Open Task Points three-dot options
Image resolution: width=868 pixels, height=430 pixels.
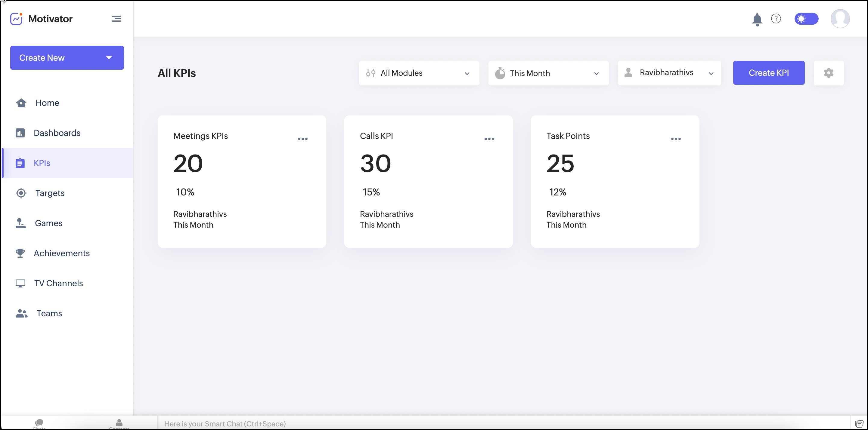676,139
